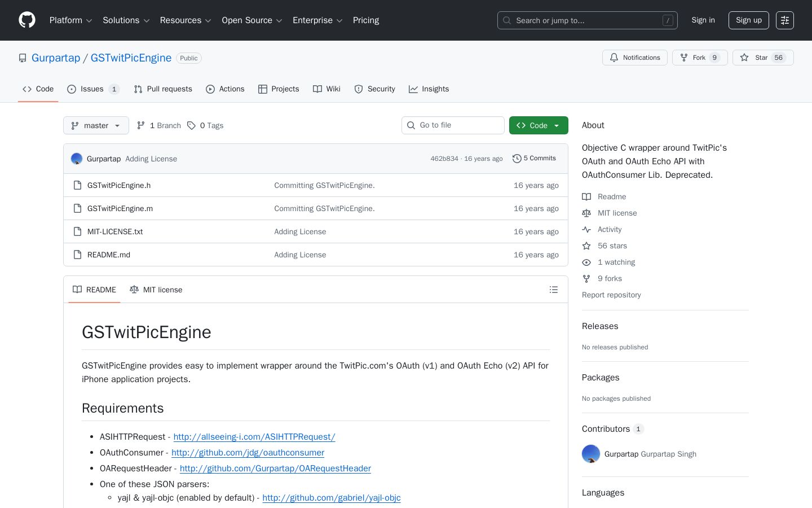Open the MIT-LICENSE.txt file

[115, 231]
